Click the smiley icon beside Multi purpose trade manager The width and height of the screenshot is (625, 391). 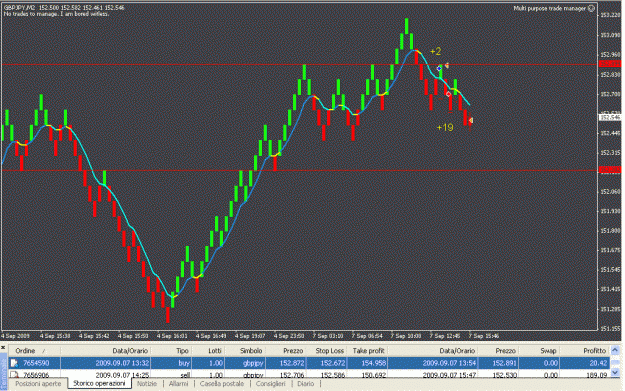(x=592, y=8)
